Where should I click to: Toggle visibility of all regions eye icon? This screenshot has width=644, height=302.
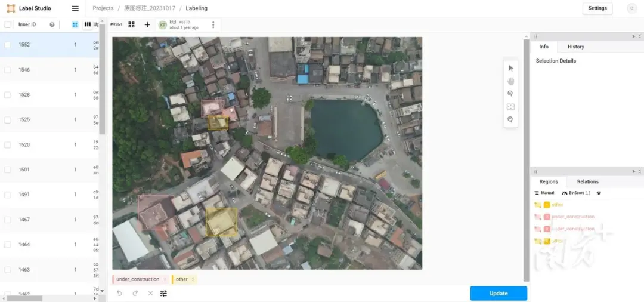point(599,193)
